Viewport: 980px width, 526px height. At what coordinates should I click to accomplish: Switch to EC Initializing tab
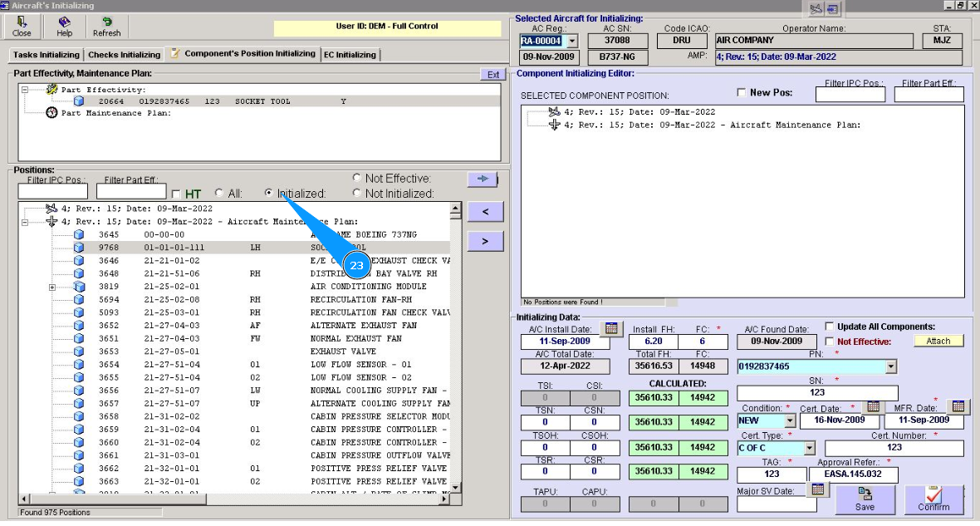(350, 55)
